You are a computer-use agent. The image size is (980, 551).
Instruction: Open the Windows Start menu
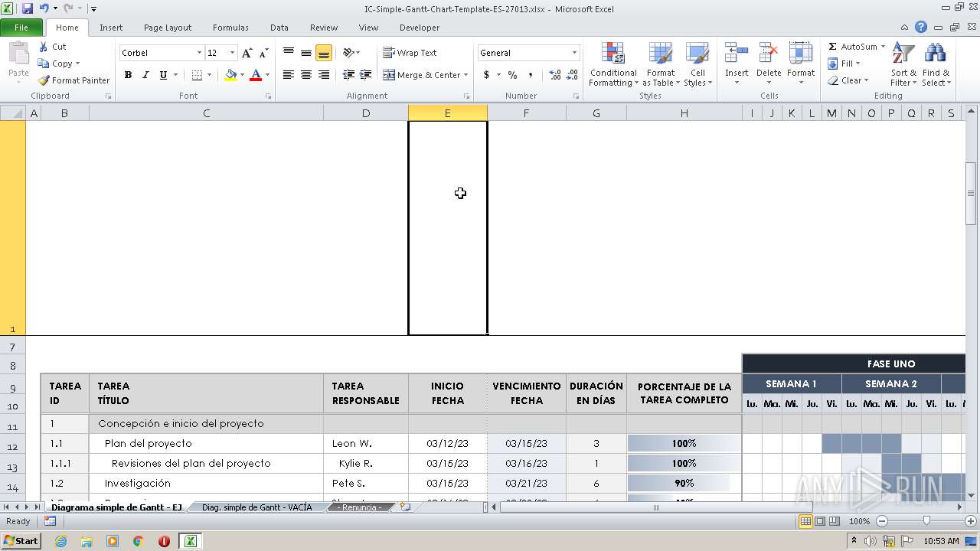pyautogui.click(x=21, y=541)
